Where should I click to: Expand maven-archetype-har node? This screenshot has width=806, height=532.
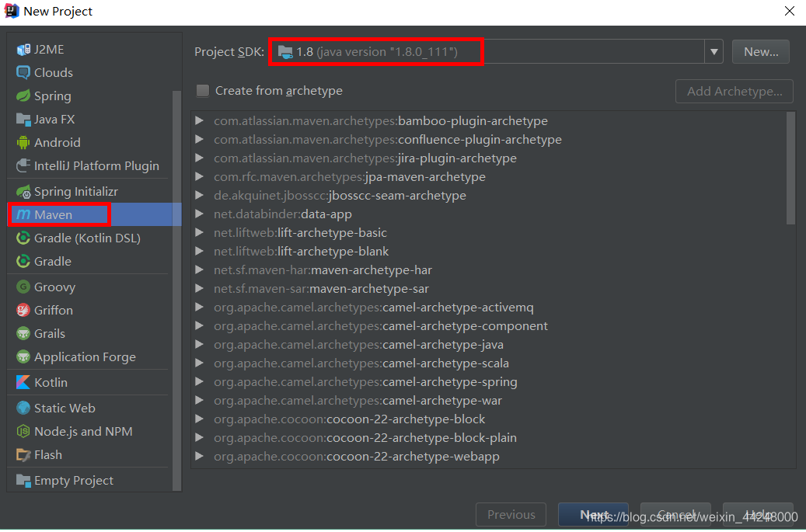[x=200, y=269]
